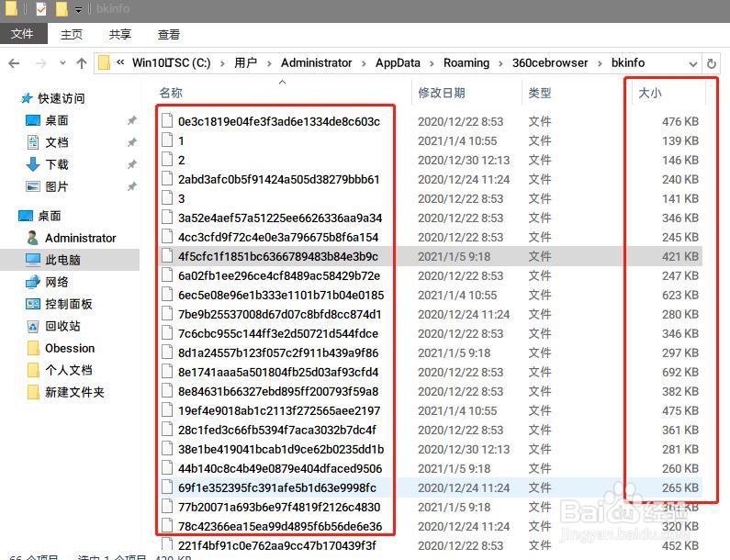The width and height of the screenshot is (730, 560).
Task: Select file 0e3c1819e04fe3f3ad6e1334de8c603c
Action: [x=279, y=121]
